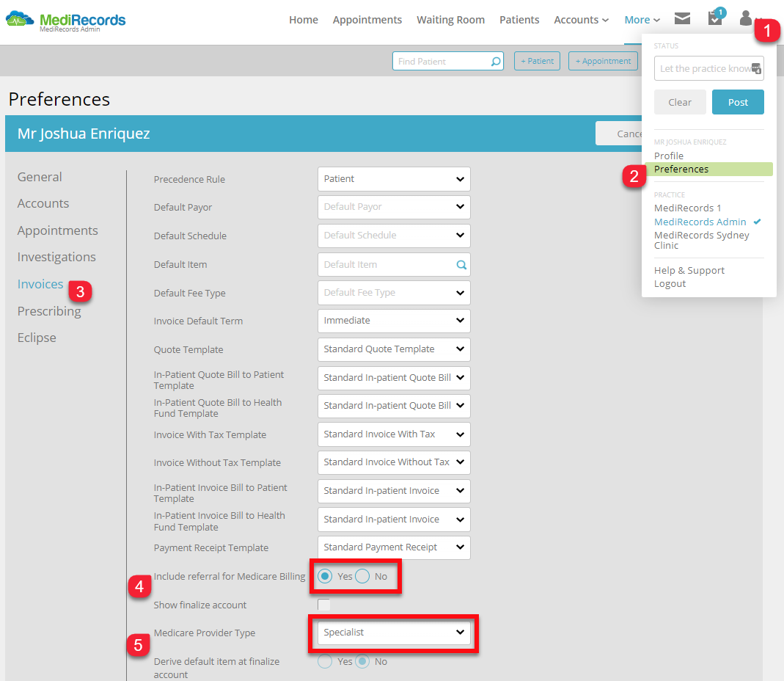This screenshot has height=681, width=784.
Task: Switch to the Investigations preferences tab
Action: point(56,257)
